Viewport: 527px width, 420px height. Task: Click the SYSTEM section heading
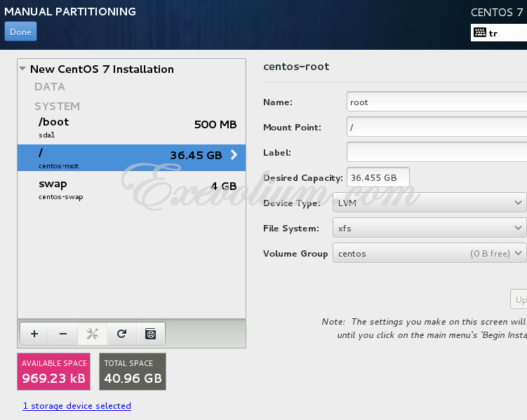[57, 106]
